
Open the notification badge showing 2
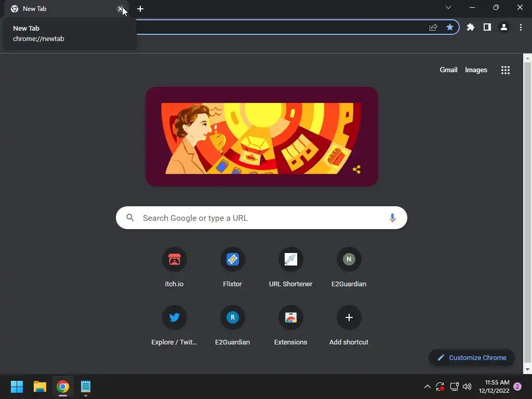[517, 387]
